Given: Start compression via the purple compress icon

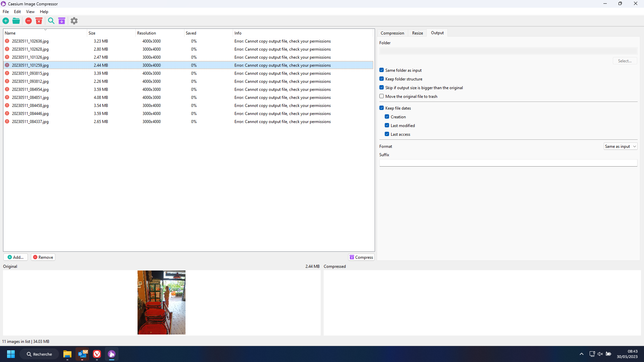Looking at the screenshot, I should click(62, 21).
